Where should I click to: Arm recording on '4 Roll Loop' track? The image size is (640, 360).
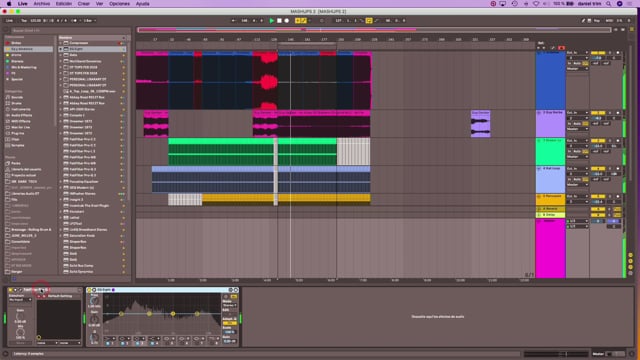point(618,169)
